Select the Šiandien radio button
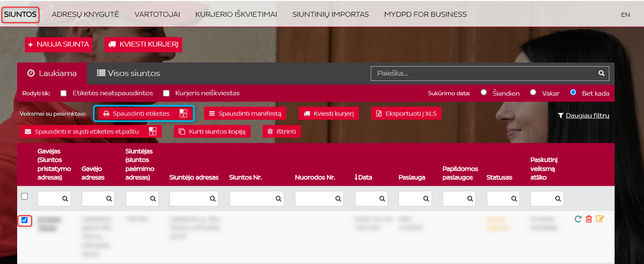Viewport: 644px width, 264px height. (484, 92)
